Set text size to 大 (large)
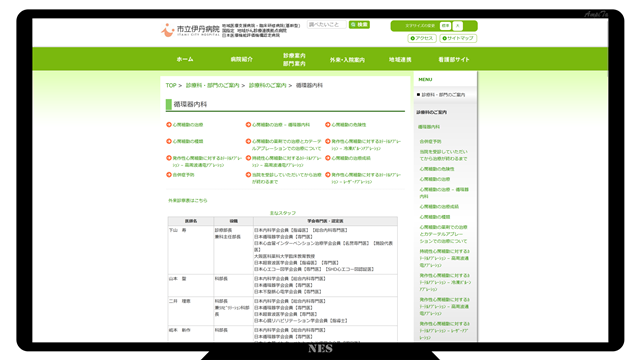Viewport: 640px width, 360px height. click(458, 26)
